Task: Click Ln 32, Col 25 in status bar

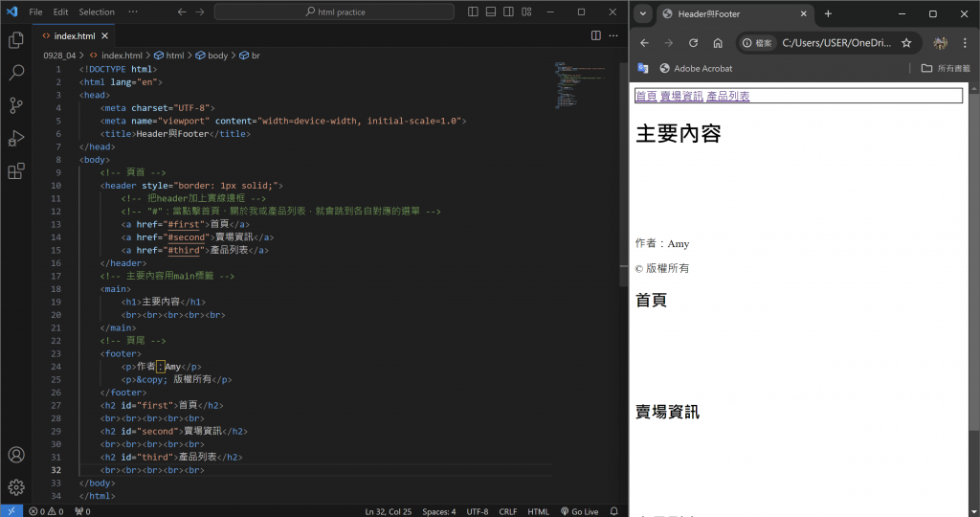Action: coord(389,511)
